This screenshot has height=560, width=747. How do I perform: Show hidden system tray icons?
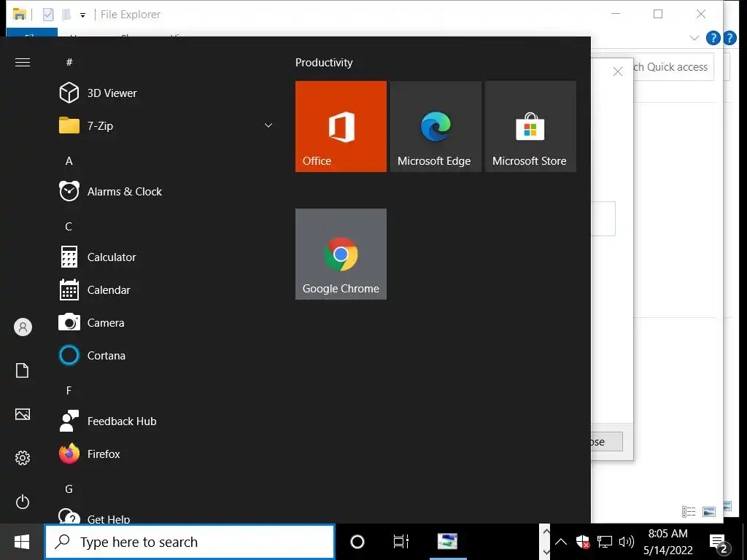561,542
